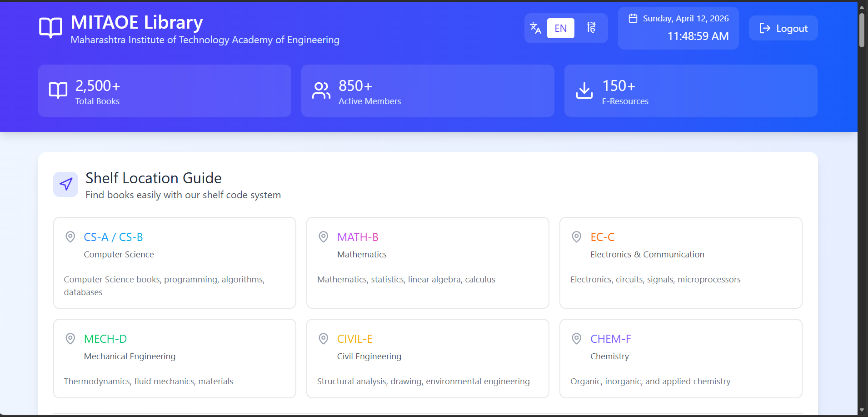Click the translate languages icon
Viewport: 868px width, 417px height.
[536, 28]
